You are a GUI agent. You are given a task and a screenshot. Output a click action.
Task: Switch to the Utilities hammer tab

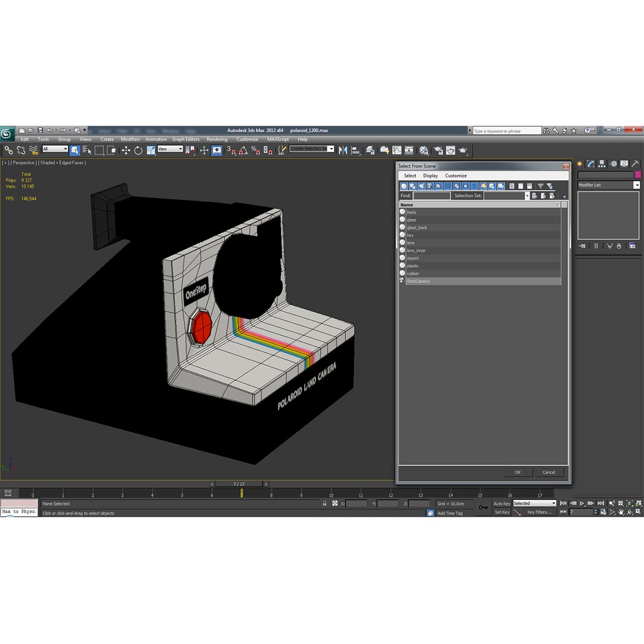pyautogui.click(x=635, y=164)
